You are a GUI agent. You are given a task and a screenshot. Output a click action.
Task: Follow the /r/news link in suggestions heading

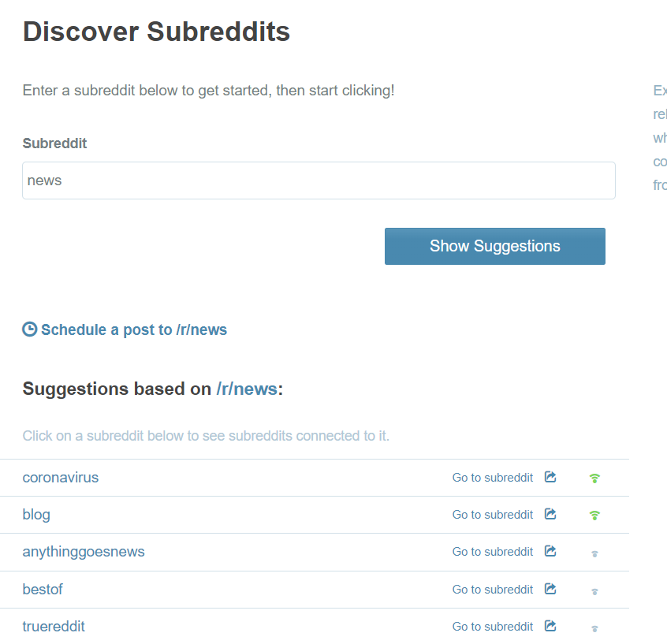coord(247,389)
